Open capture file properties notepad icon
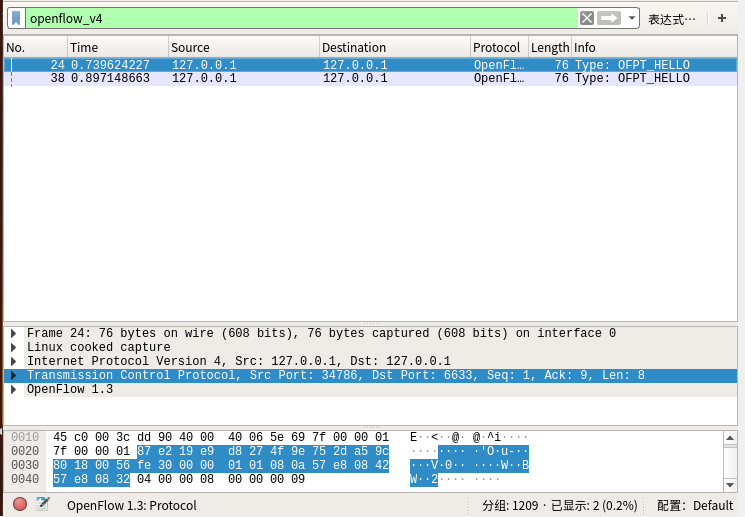This screenshot has height=517, width=745. coord(43,504)
